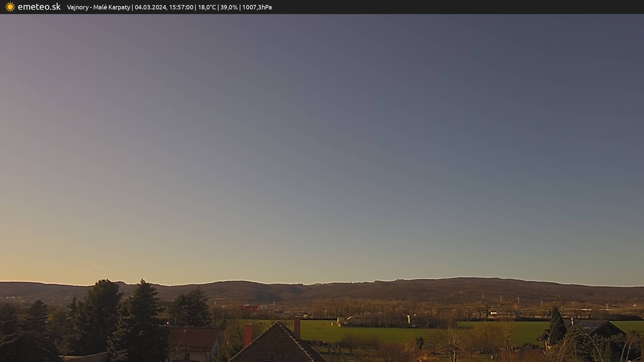The height and width of the screenshot is (362, 644).
Task: Click the emeteo.sk sun logo icon
Action: pos(10,7)
